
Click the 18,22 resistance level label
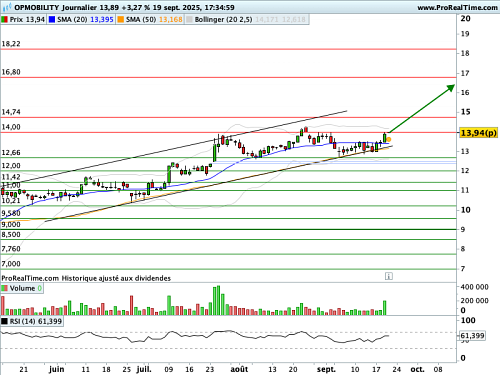tap(11, 44)
